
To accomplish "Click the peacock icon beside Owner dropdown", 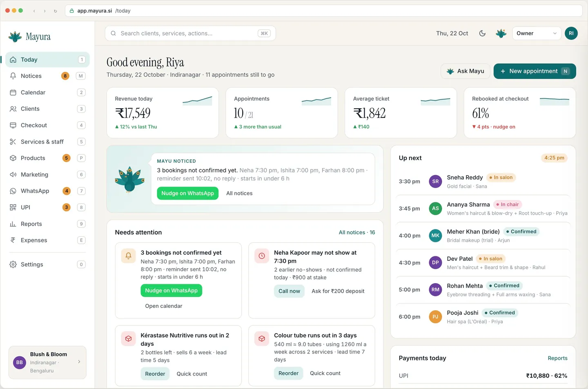I will pyautogui.click(x=501, y=33).
